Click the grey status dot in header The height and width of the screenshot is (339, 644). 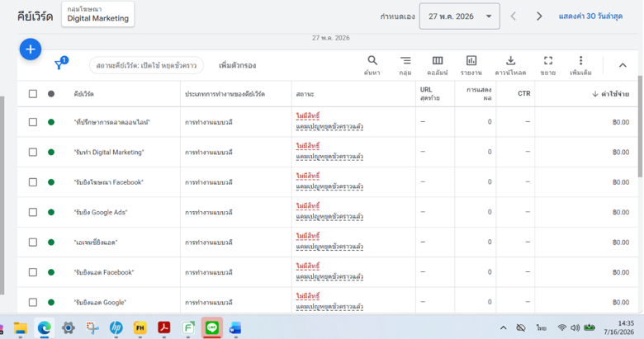[x=51, y=94]
